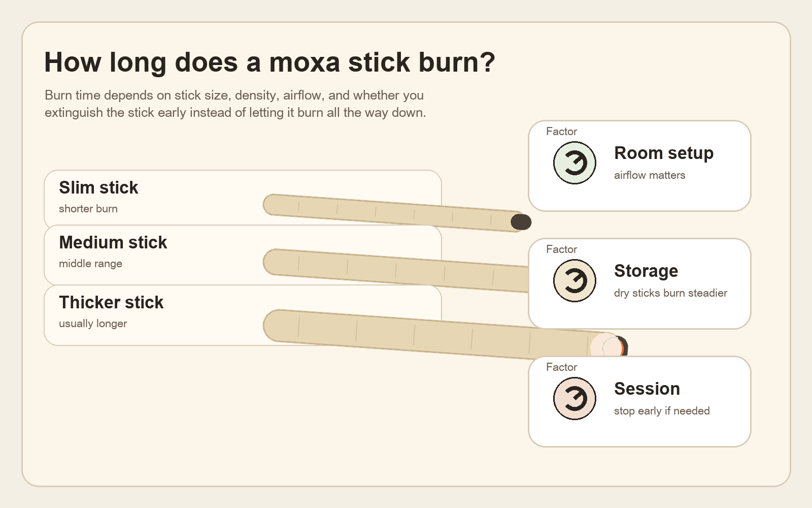The height and width of the screenshot is (508, 812).
Task: Click the Storage timer icon
Action: pyautogui.click(x=574, y=281)
